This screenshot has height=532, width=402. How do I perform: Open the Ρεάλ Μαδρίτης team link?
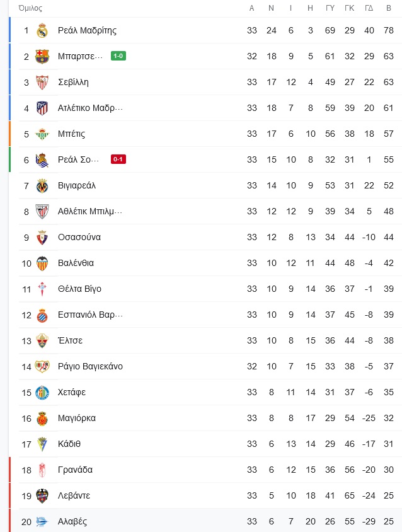87,30
